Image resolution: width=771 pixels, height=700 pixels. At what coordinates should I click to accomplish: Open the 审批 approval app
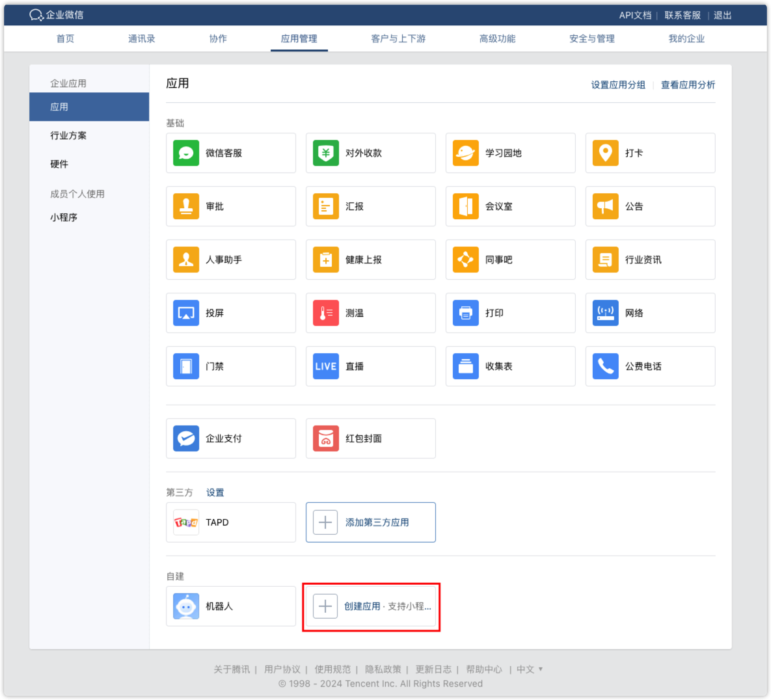pos(231,206)
